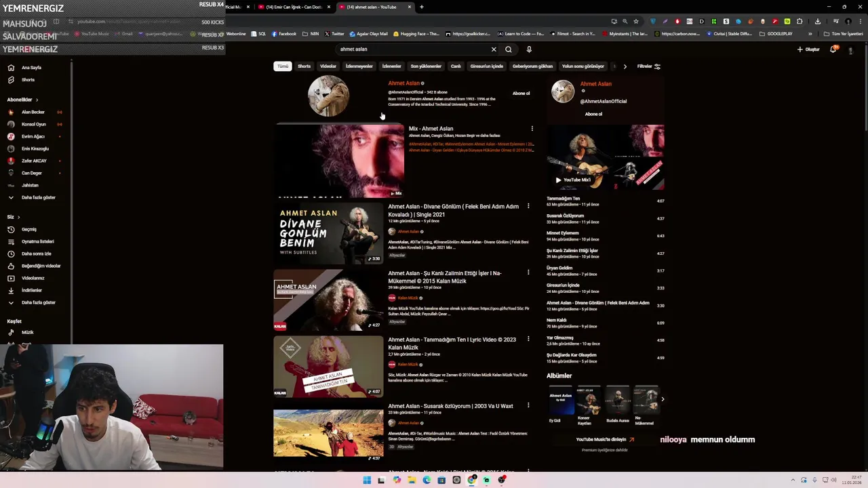Viewport: 868px width, 488px height.
Task: Open the Ahmet Aslan channel name link
Action: point(403,83)
